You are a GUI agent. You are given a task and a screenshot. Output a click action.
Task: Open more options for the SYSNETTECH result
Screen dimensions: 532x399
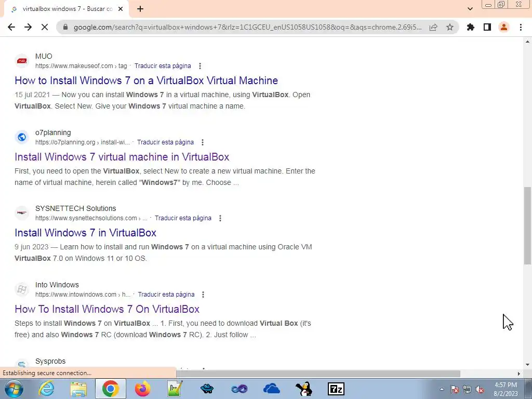(x=220, y=218)
